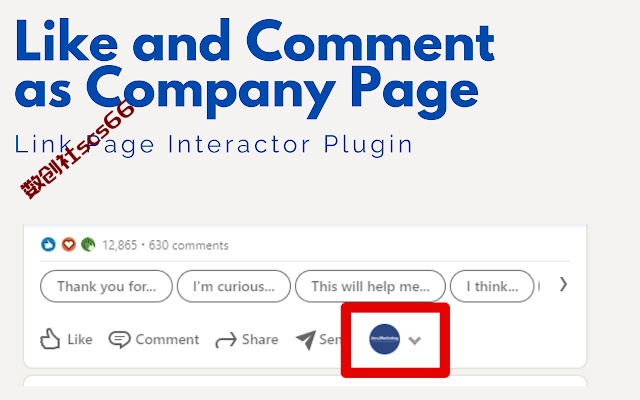This screenshot has width=640, height=400.
Task: Click the Like thumbs-up icon
Action: 50,339
